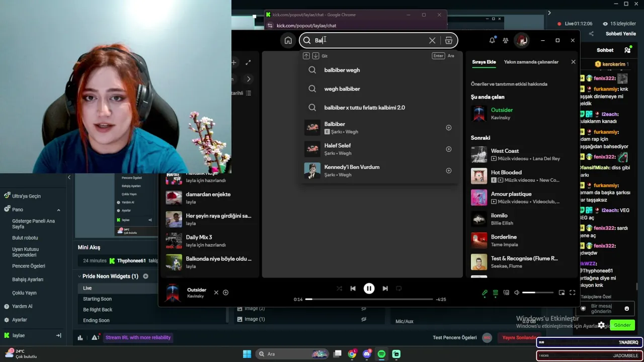Open Yardım Al in the sidebar
Screen dimensions: 644x362
point(22,306)
